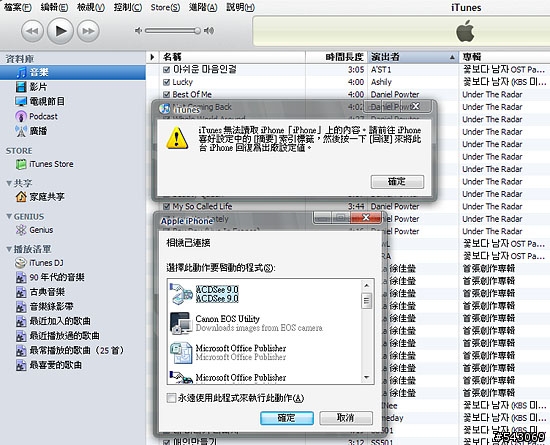
Task: Sort by 專輯 column header
Action: (504, 57)
